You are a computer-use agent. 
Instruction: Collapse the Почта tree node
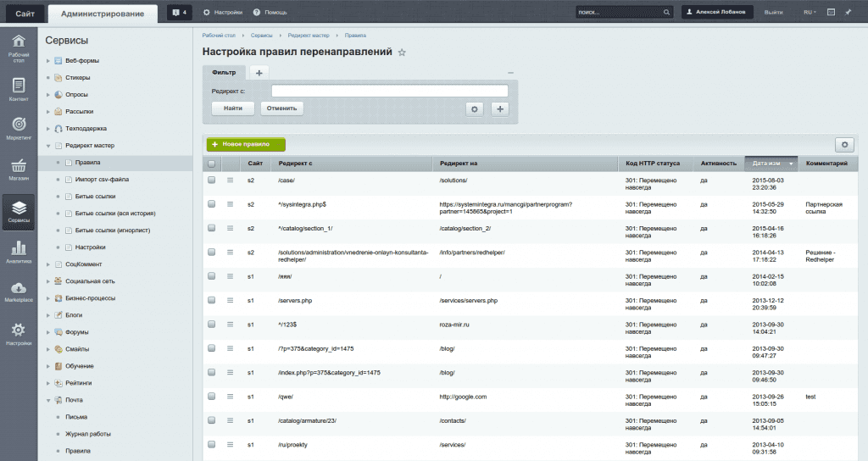(x=48, y=400)
